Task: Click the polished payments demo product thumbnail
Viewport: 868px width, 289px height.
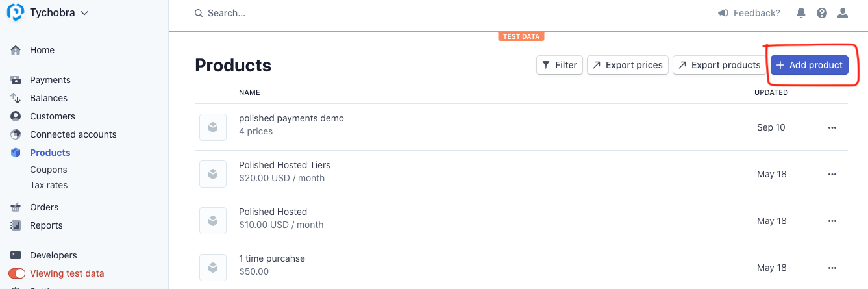Action: click(212, 127)
